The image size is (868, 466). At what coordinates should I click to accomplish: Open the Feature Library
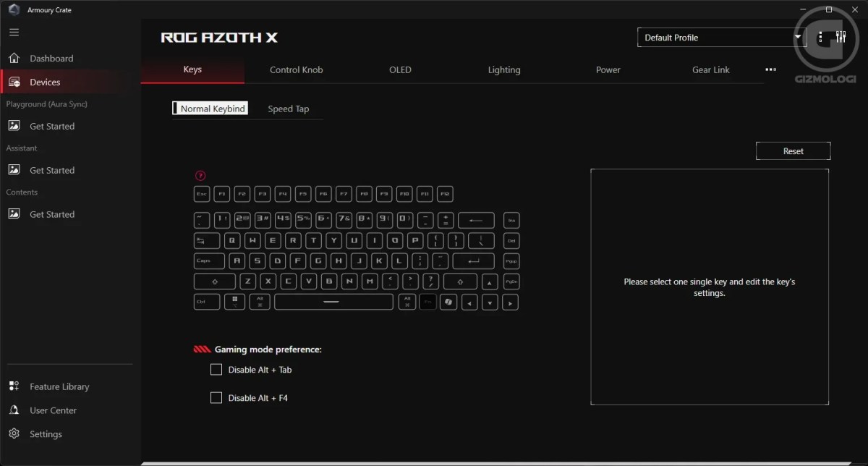coord(59,387)
